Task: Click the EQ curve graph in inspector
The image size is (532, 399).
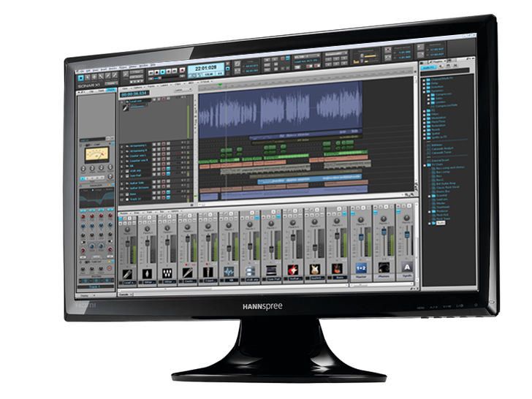Action: tap(96, 199)
